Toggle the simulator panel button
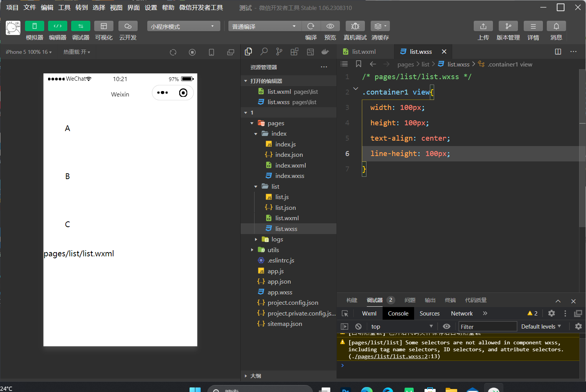 coord(34,26)
